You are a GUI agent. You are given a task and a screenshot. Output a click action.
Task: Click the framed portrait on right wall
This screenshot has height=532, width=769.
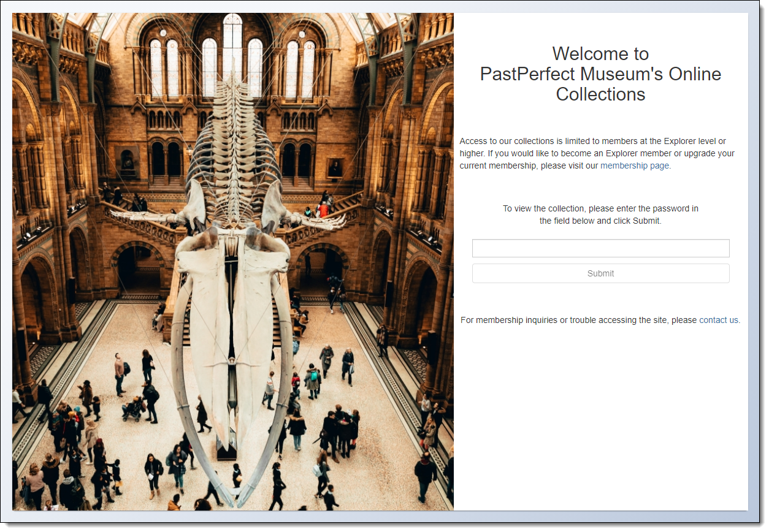335,167
